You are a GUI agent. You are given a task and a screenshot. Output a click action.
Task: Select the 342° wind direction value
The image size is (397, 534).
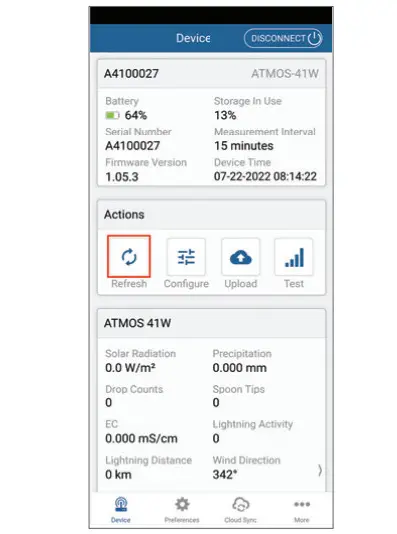coord(225,474)
